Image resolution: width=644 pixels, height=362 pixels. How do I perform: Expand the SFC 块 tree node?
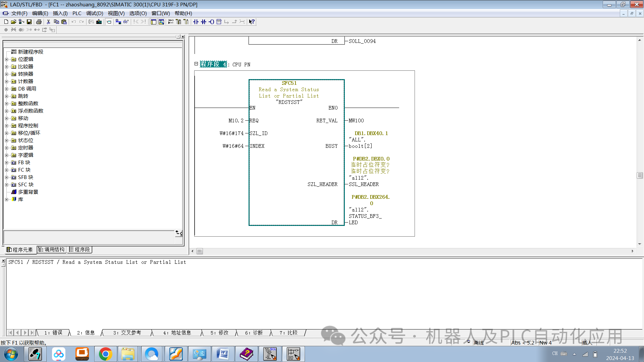coord(6,185)
